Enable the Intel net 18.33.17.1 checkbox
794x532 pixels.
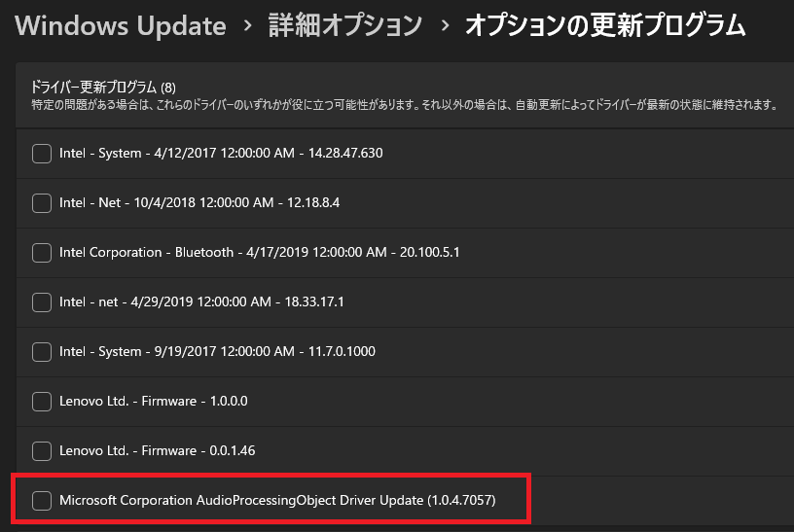pyautogui.click(x=42, y=302)
